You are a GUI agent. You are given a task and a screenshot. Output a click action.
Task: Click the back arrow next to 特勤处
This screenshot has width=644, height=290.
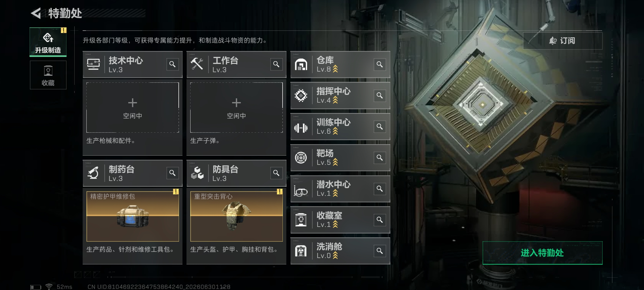tap(36, 13)
